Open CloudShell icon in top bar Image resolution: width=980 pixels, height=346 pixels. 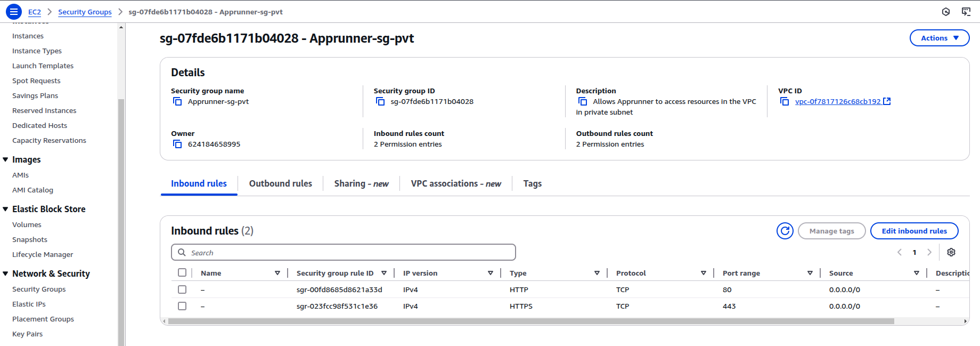pyautogui.click(x=966, y=12)
